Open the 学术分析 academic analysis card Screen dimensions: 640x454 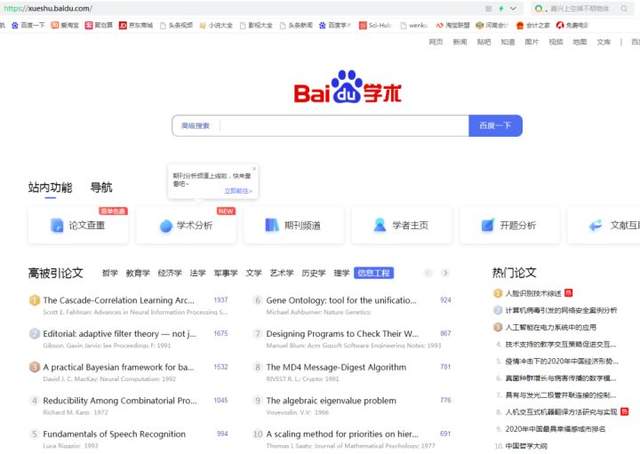click(186, 225)
